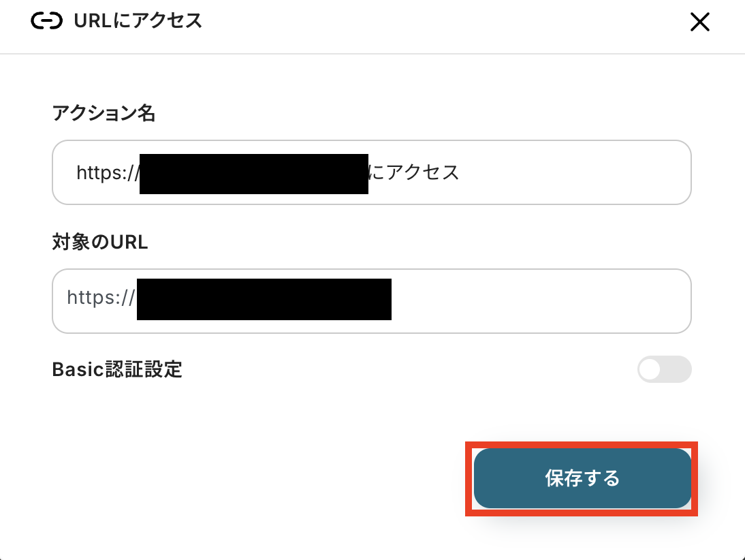Close the URLにアクセス dialog with X

699,22
